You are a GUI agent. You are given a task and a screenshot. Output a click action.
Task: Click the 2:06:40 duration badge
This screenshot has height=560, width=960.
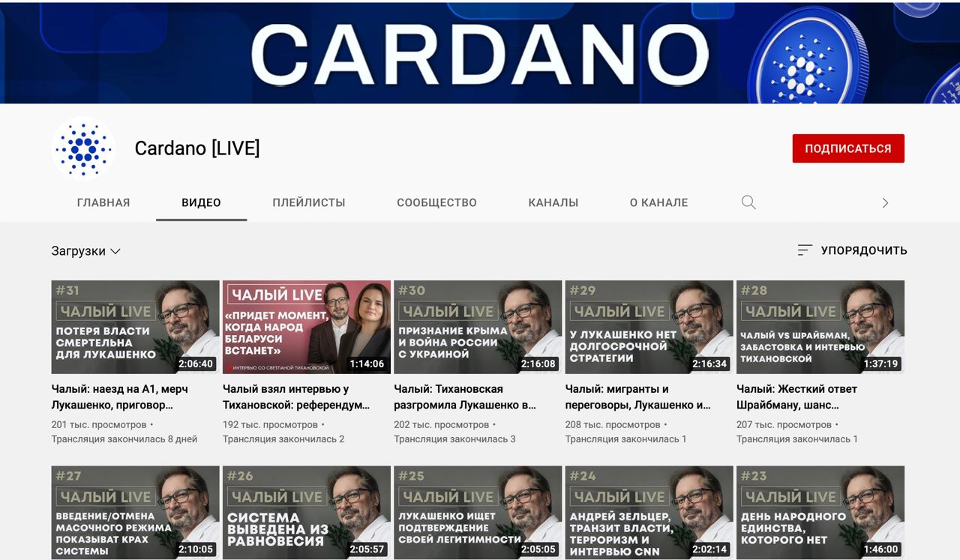point(196,364)
